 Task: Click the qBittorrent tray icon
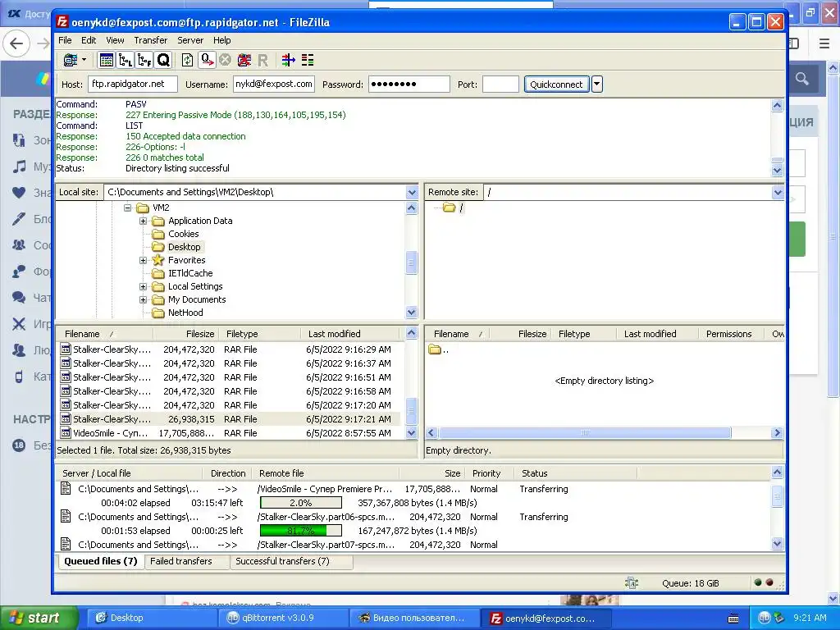click(x=765, y=617)
